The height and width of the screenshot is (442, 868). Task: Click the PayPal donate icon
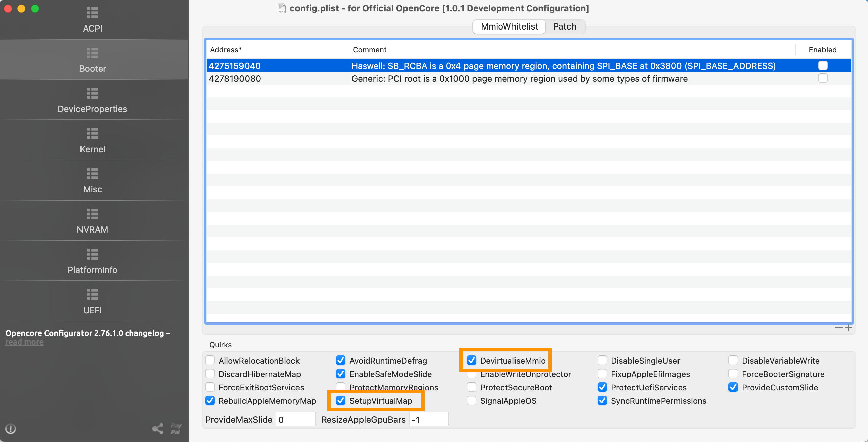pos(176,429)
